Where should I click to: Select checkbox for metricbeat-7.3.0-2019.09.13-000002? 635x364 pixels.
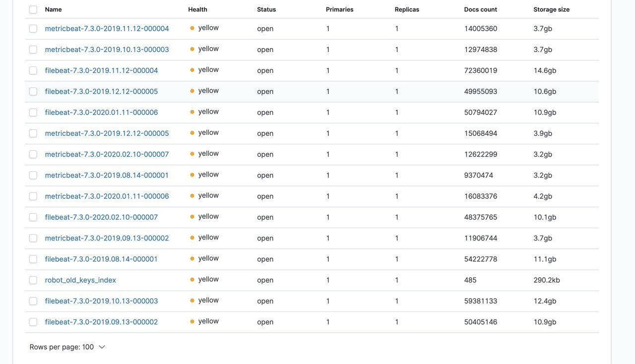(33, 238)
